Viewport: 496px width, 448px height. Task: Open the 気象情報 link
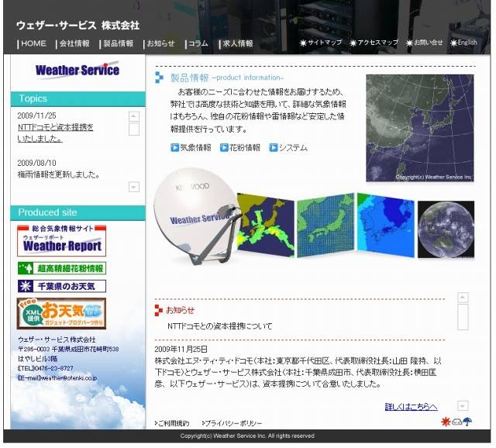pos(195,148)
